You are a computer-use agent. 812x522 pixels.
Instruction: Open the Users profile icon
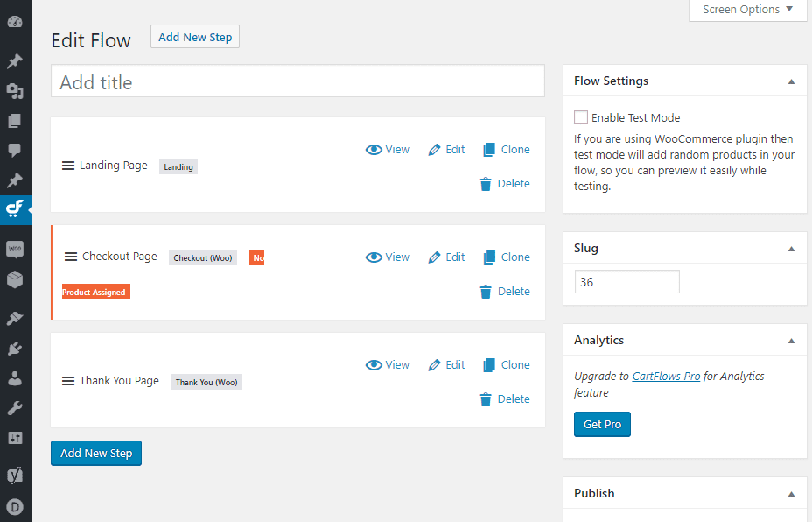tap(15, 377)
